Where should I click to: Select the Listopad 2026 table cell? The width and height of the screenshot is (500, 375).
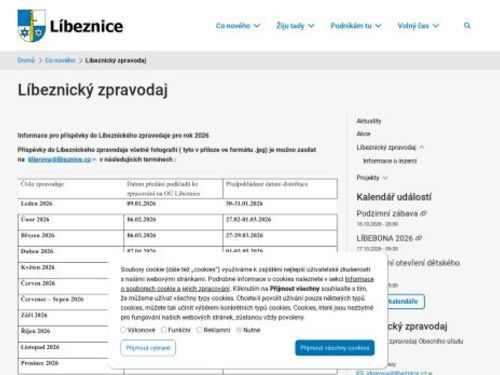pos(63,350)
